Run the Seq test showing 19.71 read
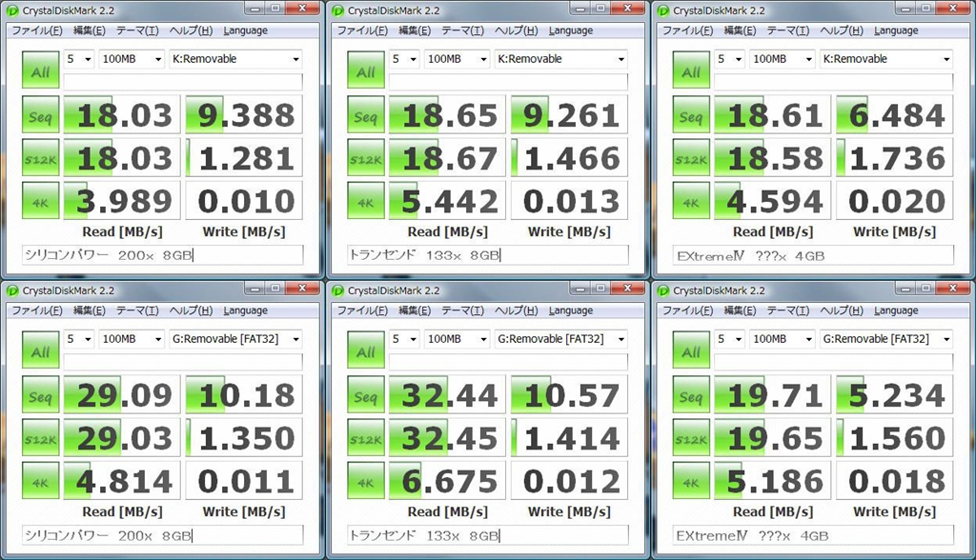 click(x=691, y=394)
